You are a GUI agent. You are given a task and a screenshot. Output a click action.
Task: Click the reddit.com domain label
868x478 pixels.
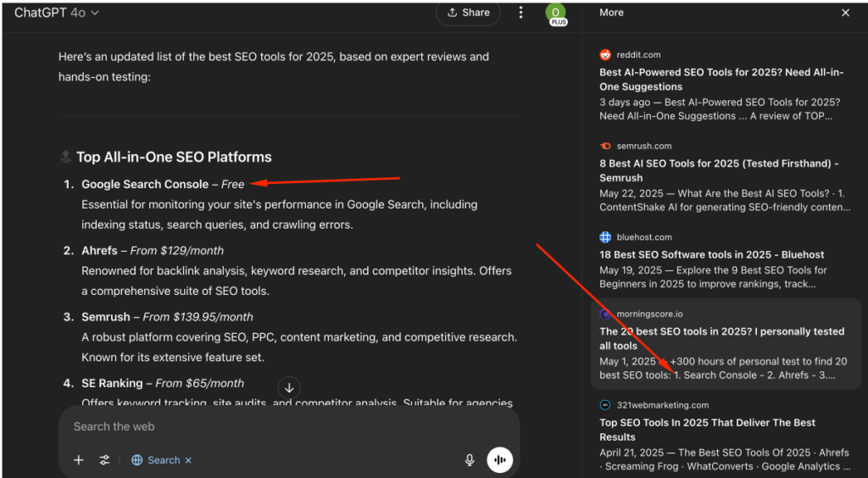(638, 54)
